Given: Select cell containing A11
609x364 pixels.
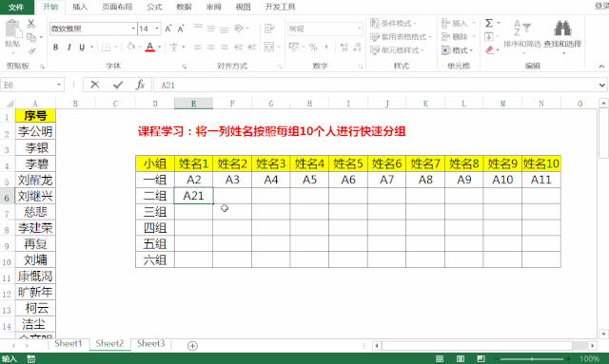Looking at the screenshot, I should [x=541, y=180].
